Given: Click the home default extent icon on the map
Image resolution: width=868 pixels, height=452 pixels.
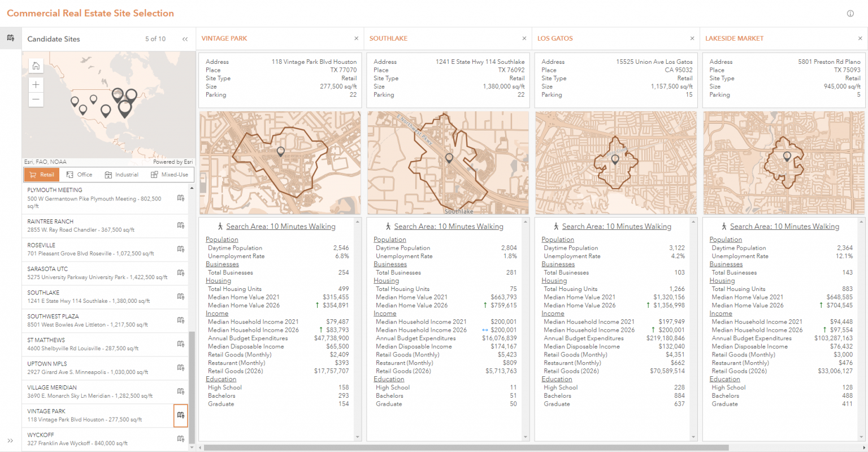Looking at the screenshot, I should pyautogui.click(x=36, y=66).
